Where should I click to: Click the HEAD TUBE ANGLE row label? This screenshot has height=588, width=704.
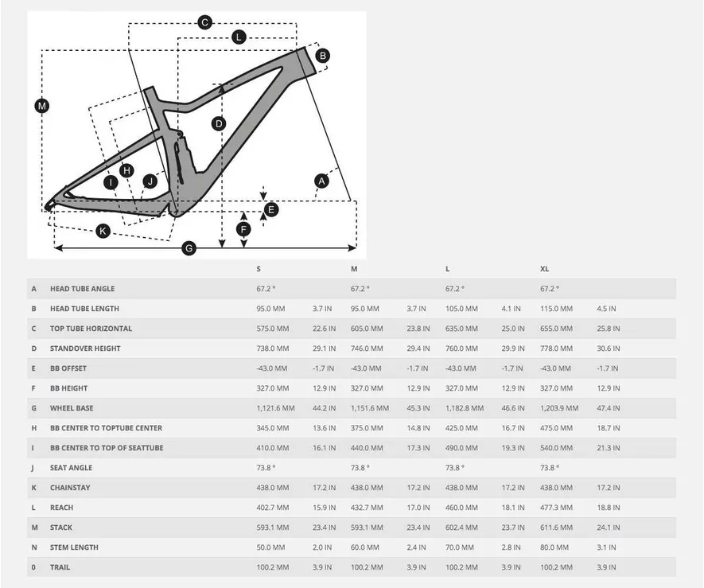(82, 289)
